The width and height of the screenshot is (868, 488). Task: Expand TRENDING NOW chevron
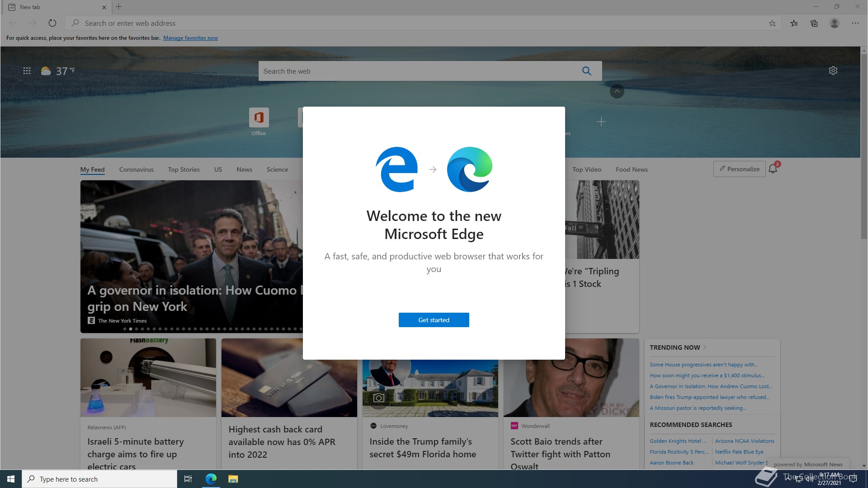tap(704, 347)
